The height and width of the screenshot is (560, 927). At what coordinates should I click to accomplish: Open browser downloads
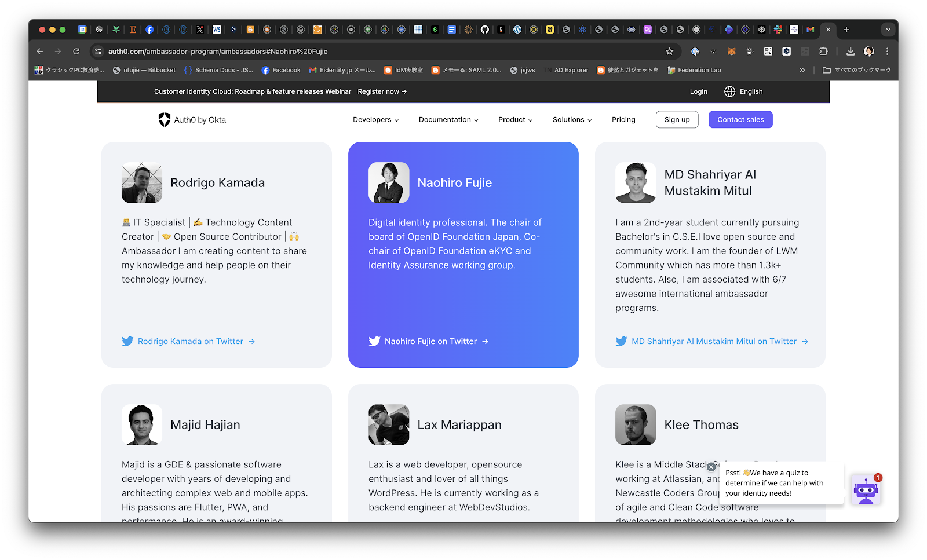(x=851, y=52)
